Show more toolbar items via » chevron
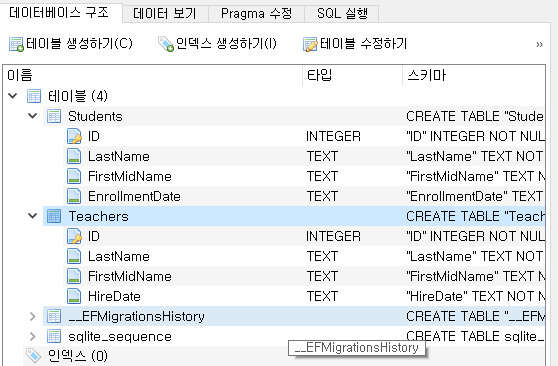The height and width of the screenshot is (366, 558). pyautogui.click(x=539, y=45)
